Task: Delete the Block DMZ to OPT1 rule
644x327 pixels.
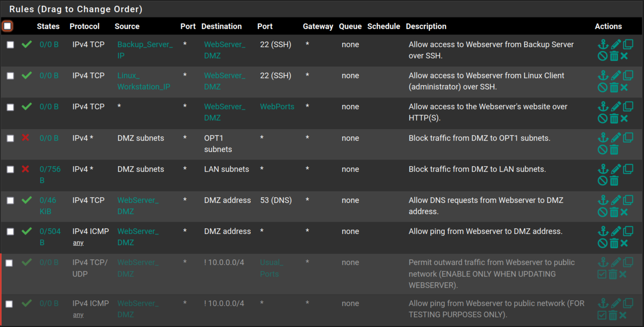Action: [x=614, y=150]
